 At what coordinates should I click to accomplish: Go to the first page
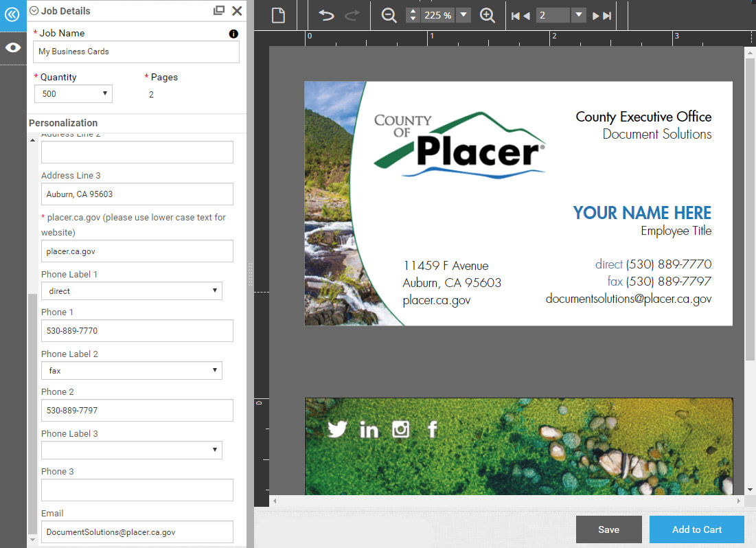(x=515, y=16)
